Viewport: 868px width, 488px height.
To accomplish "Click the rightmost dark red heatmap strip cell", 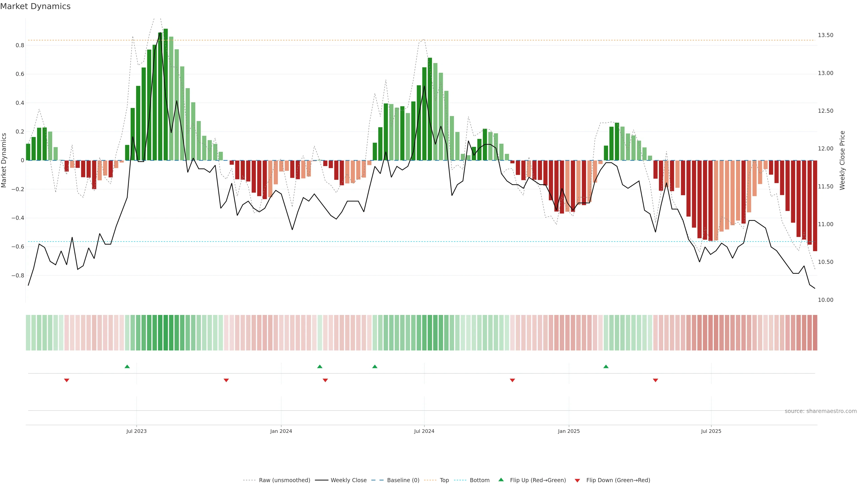I will click(815, 332).
